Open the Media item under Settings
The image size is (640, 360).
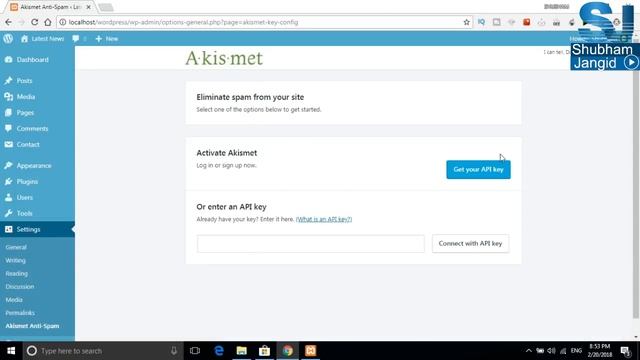coord(14,300)
